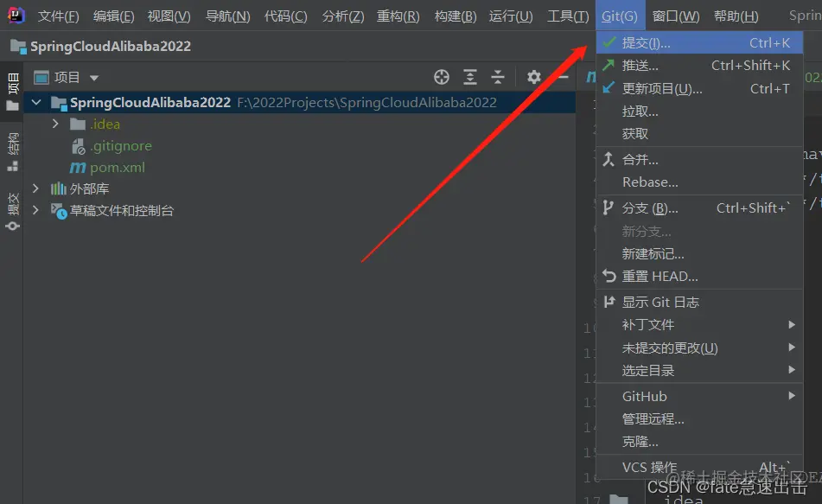The image size is (822, 504).
Task: Expand the 草稿文件和控制台 node
Action: pyautogui.click(x=35, y=208)
